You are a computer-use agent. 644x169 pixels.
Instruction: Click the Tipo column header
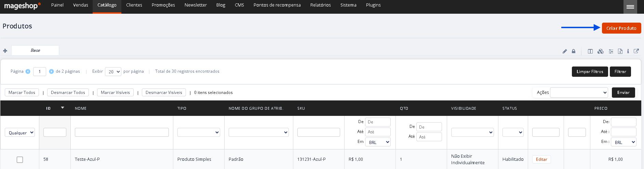click(x=182, y=108)
